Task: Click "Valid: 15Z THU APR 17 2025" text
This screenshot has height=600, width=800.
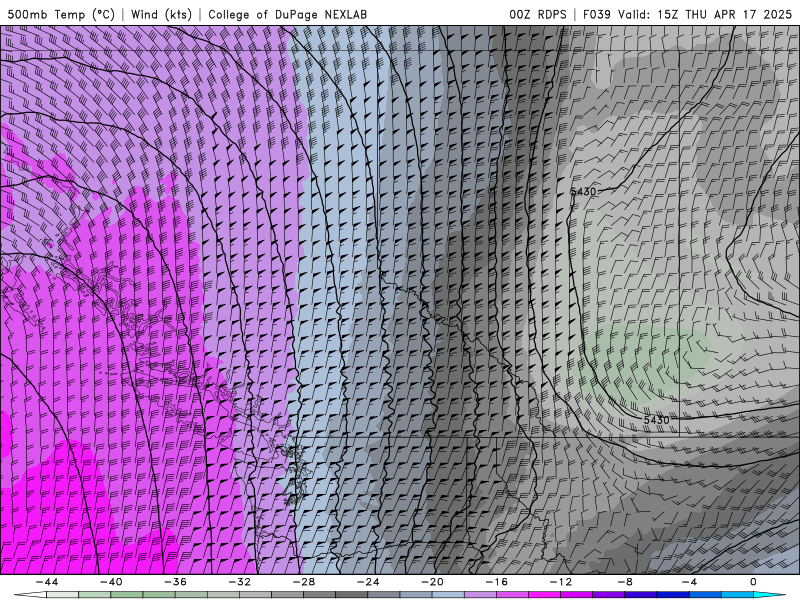Action: (705, 14)
